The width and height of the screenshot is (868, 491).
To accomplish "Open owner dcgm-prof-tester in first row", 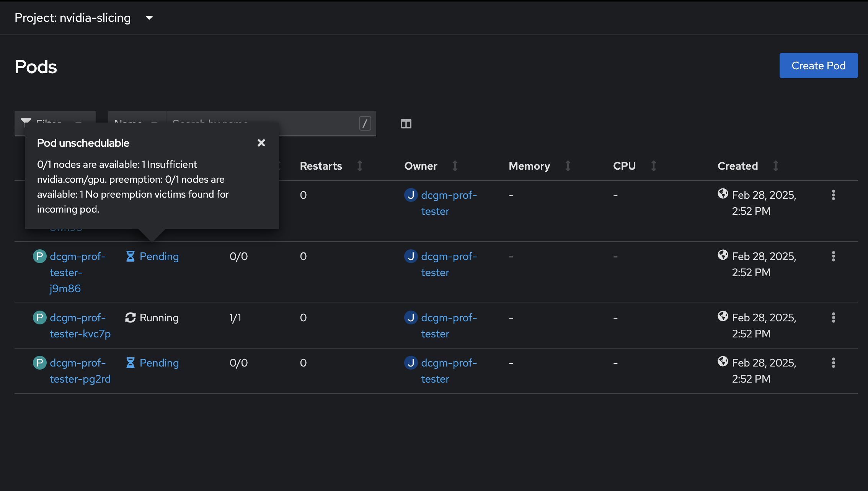I will (449, 203).
